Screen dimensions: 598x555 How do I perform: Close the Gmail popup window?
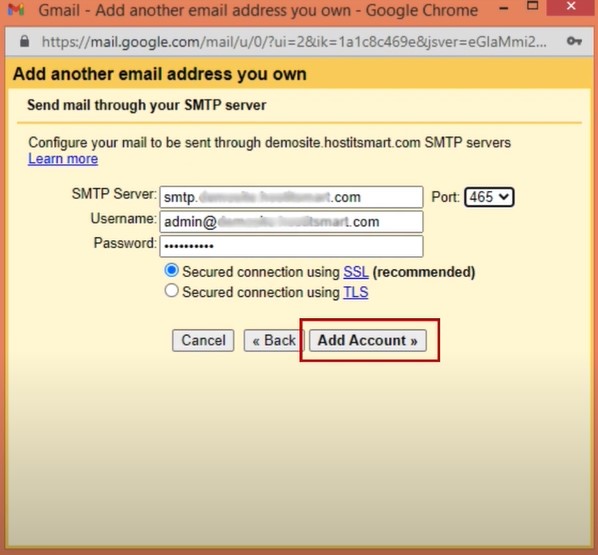[571, 6]
